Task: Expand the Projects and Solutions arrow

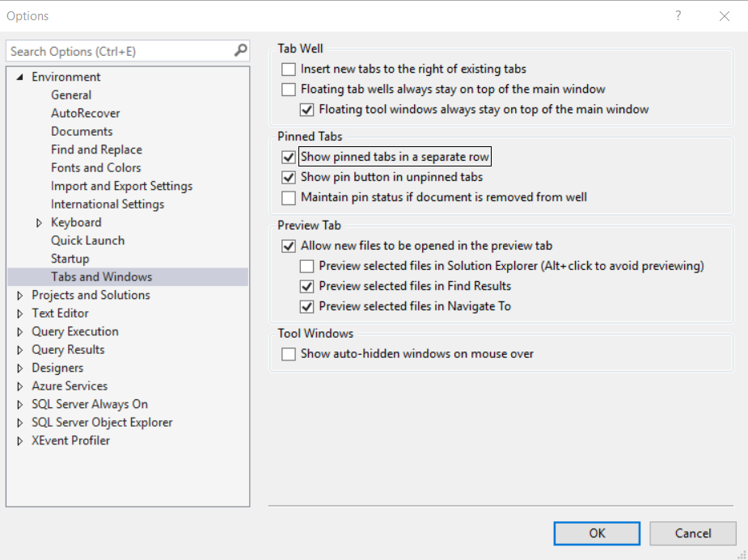Action: tap(20, 296)
